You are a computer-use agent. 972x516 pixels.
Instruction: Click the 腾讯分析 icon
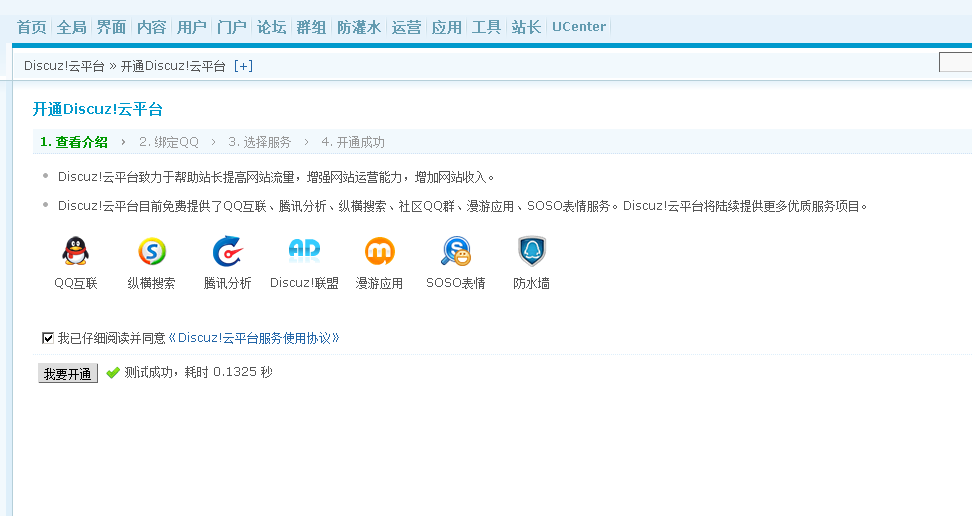coord(228,251)
